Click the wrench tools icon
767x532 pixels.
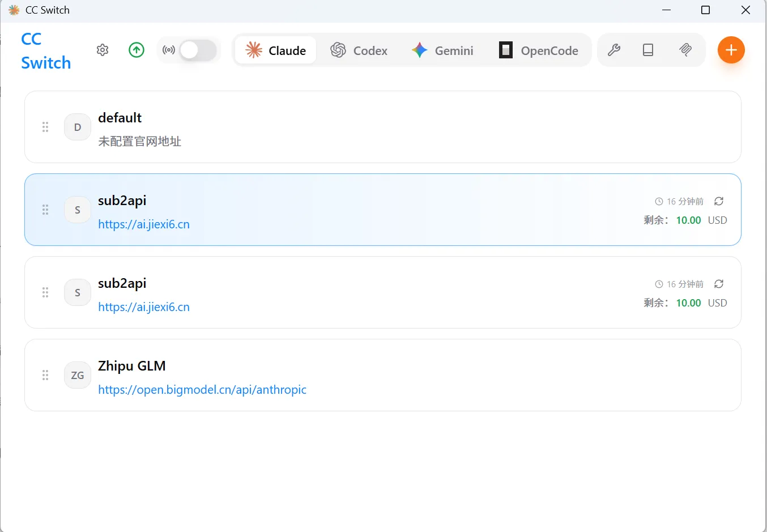614,50
